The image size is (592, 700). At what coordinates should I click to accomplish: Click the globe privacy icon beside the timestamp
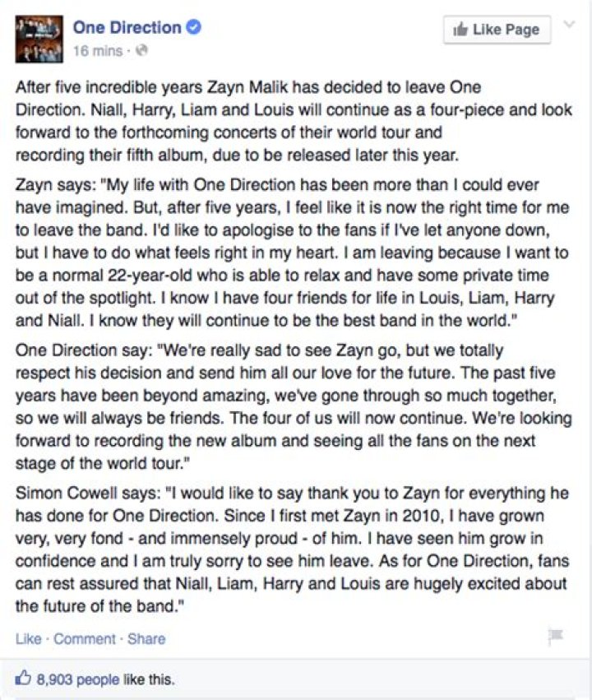coord(144,50)
